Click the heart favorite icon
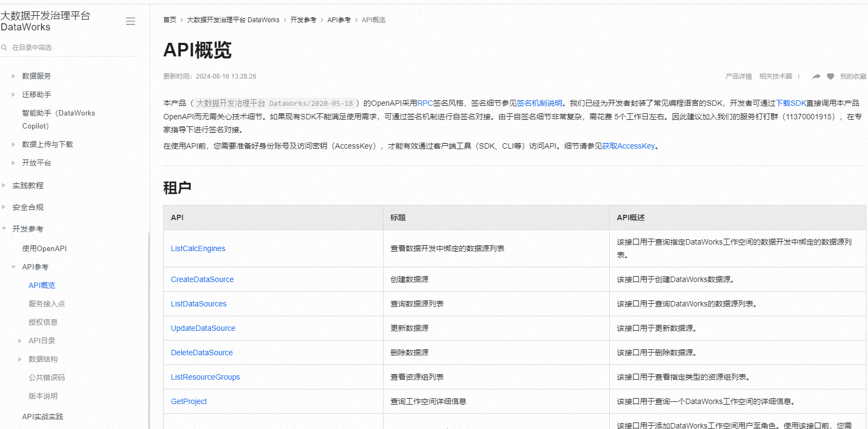 830,76
